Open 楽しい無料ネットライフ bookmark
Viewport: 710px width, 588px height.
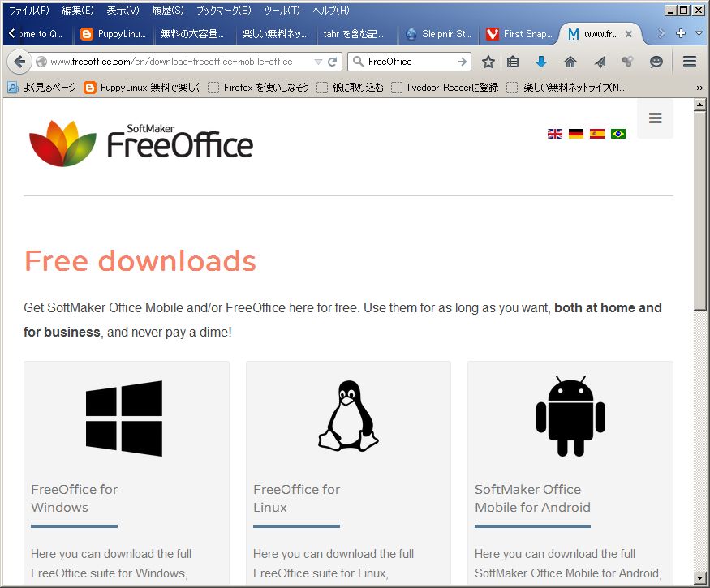click(x=566, y=88)
